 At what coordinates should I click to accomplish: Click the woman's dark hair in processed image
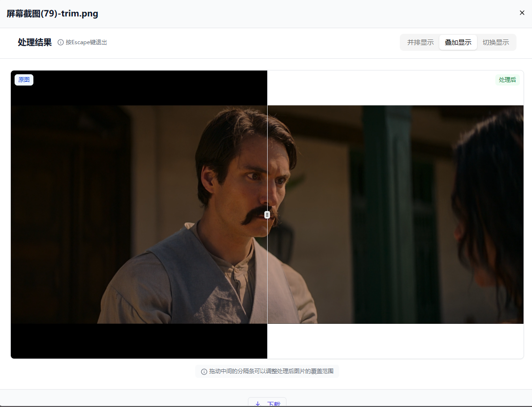point(489,188)
